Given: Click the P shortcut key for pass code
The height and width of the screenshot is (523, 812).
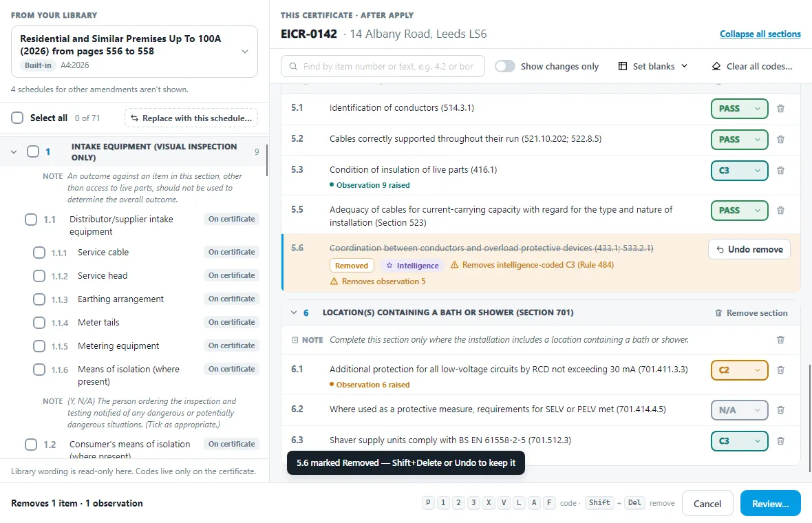Looking at the screenshot, I should pyautogui.click(x=428, y=503).
